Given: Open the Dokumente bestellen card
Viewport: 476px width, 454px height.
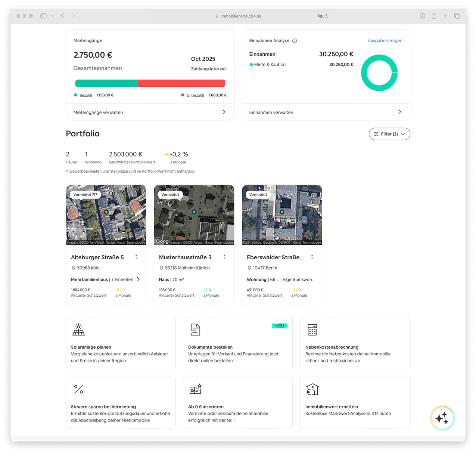Looking at the screenshot, I should pyautogui.click(x=237, y=343).
